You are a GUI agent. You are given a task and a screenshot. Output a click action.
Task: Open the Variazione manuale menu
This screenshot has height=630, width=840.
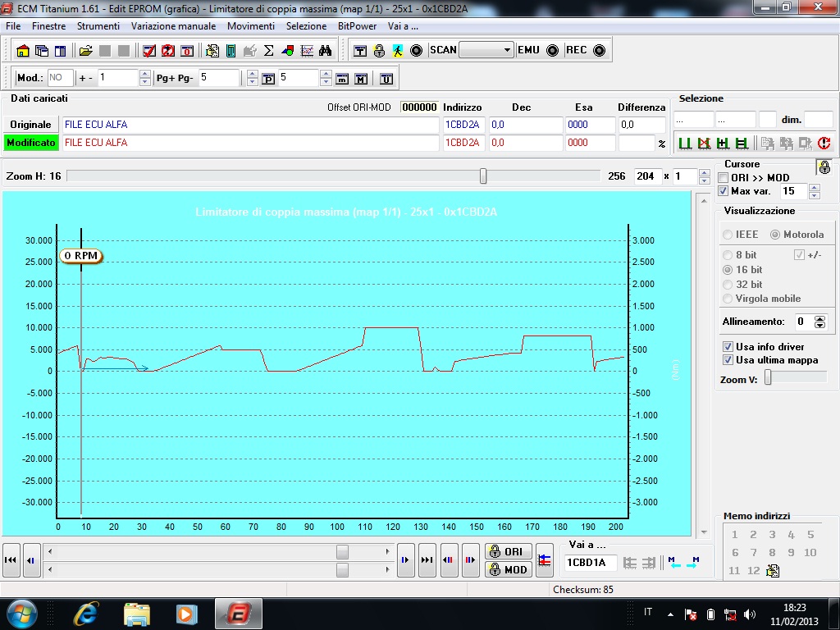(174, 26)
